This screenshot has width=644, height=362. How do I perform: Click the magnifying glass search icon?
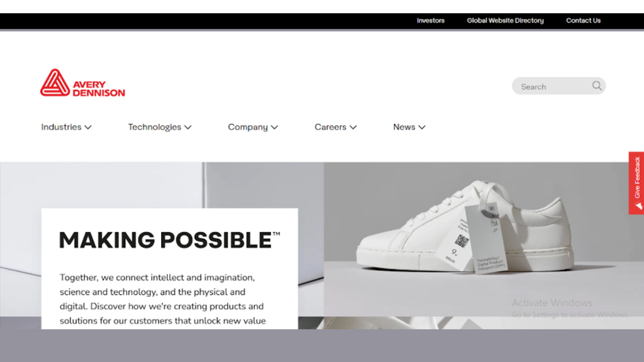tap(597, 85)
